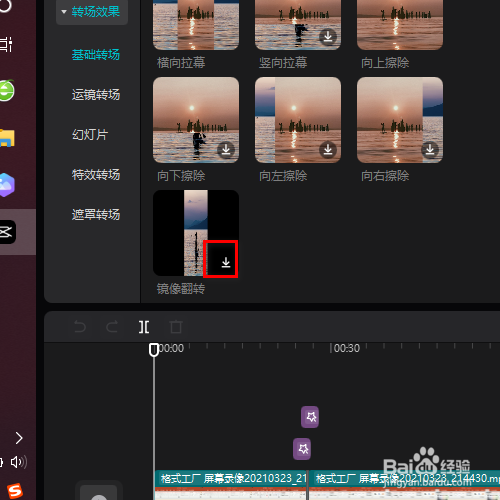
Task: Download the 向左擦除 transition
Action: (x=328, y=150)
